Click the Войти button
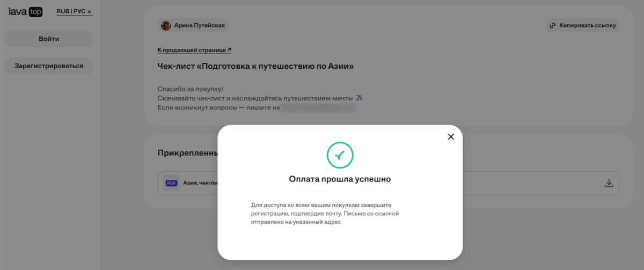The image size is (644, 270). pos(49,39)
